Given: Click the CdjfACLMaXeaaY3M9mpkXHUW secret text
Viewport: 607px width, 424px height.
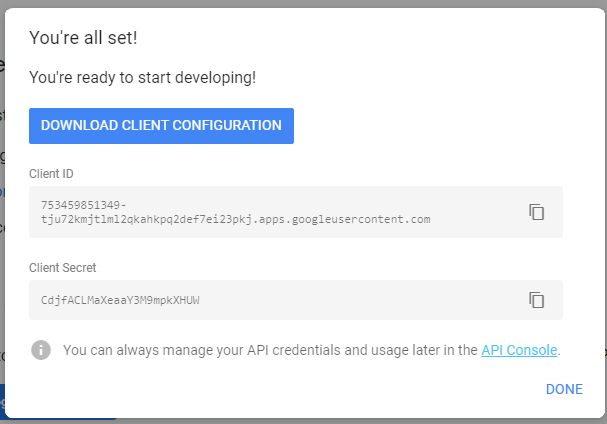Looking at the screenshot, I should [120, 300].
